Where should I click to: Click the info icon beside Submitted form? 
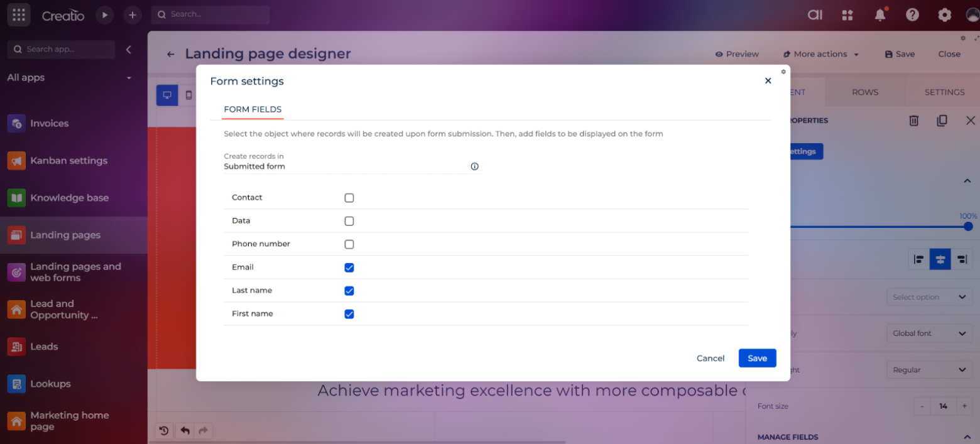click(x=474, y=166)
